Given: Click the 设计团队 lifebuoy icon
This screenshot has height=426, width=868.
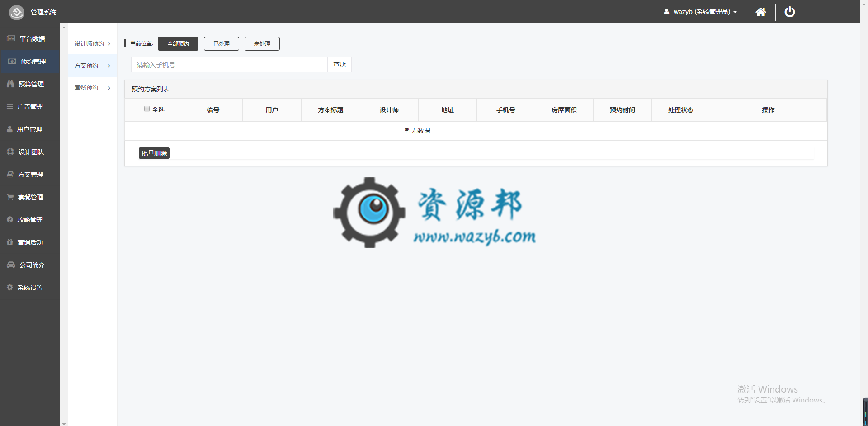Looking at the screenshot, I should [10, 151].
